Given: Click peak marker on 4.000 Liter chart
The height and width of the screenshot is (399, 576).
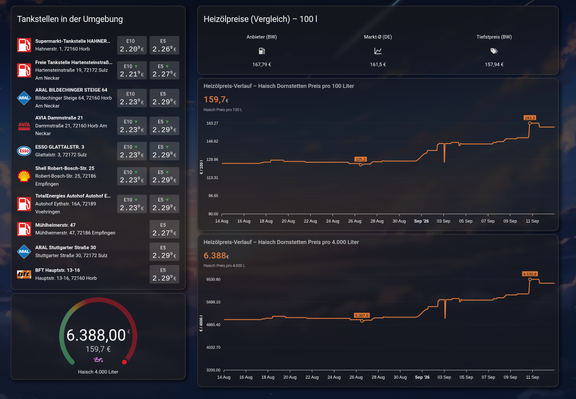Looking at the screenshot, I should pos(530,280).
